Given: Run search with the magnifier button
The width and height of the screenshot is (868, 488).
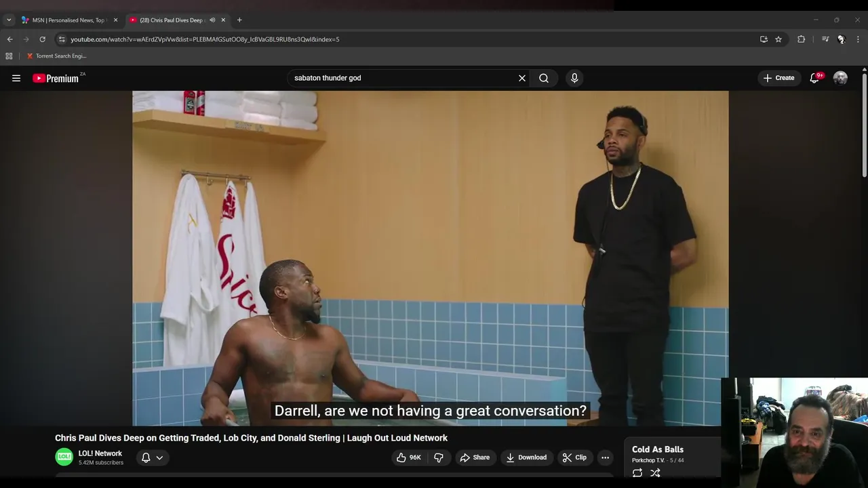Looking at the screenshot, I should [544, 78].
